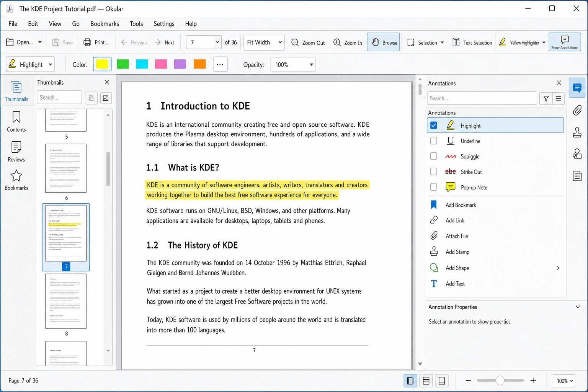The height and width of the screenshot is (392, 588).
Task: Open the Opacity 100% dropdown
Action: pyautogui.click(x=293, y=65)
